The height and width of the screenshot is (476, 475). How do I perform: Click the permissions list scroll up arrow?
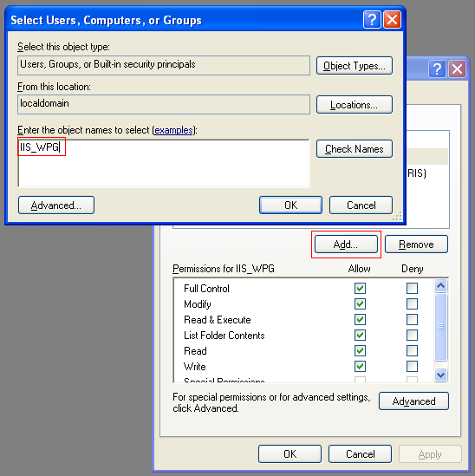pos(440,285)
